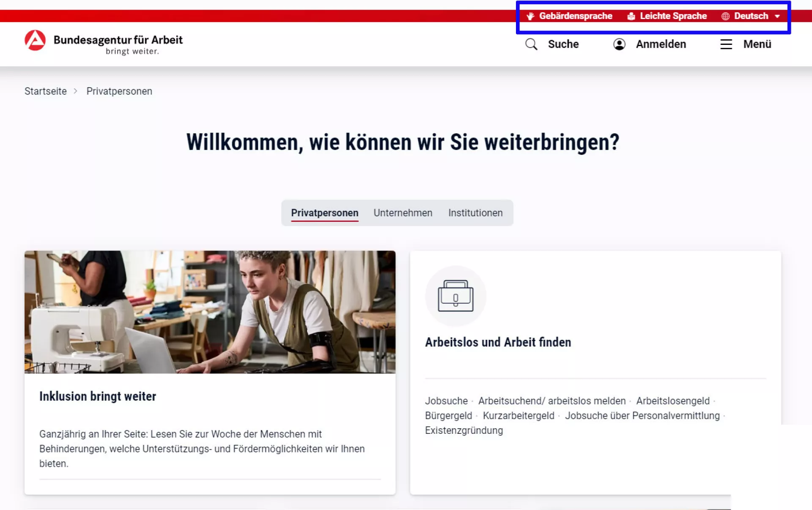Click the Leichte Sprache icon
Image resolution: width=812 pixels, height=510 pixels.
631,16
